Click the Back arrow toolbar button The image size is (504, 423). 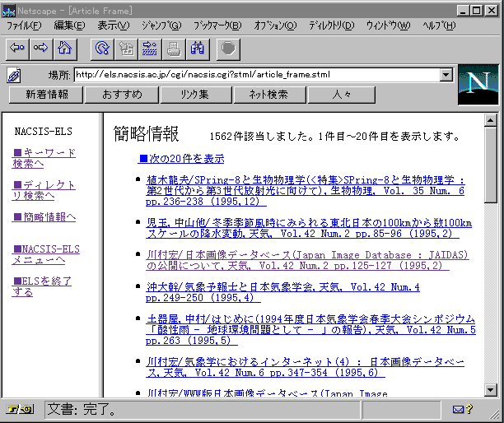(x=17, y=49)
